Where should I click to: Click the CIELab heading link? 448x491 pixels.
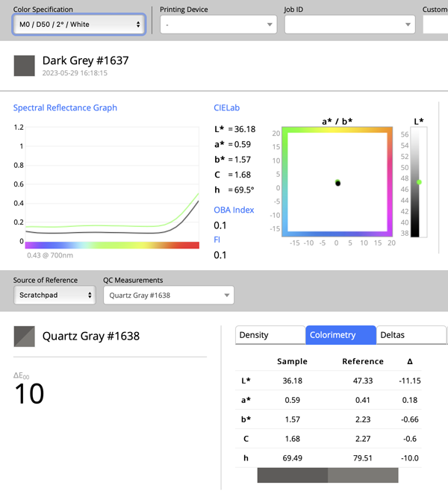[226, 107]
